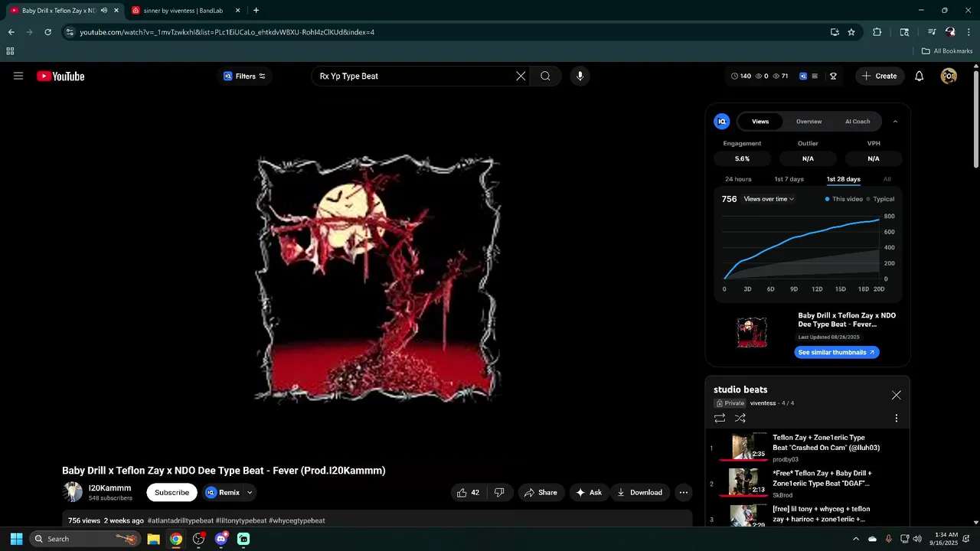Install app using the address bar install icon
Viewport: 980px width, 551px height.
[835, 32]
